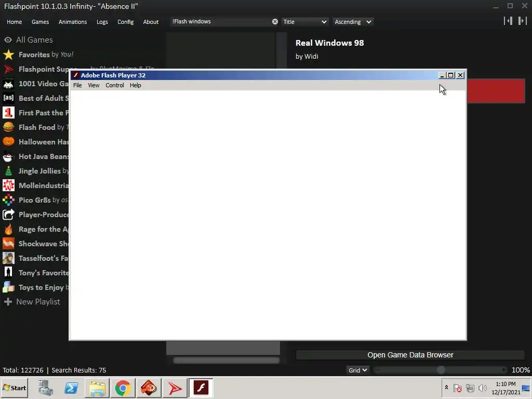
Task: Open First Past the Post playlist icon
Action: click(x=8, y=113)
